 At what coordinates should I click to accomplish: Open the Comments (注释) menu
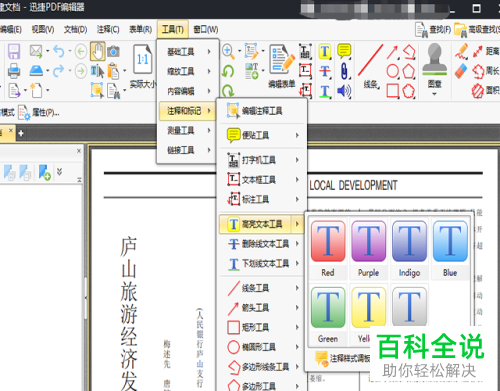click(x=108, y=29)
